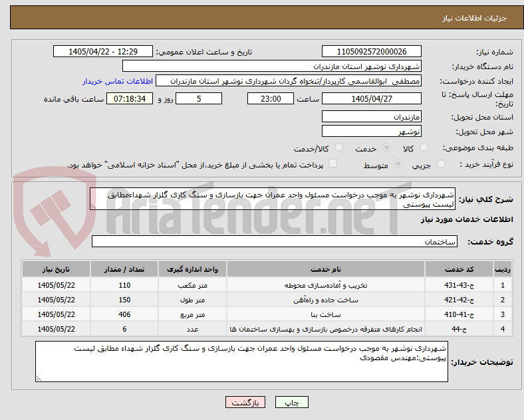Click the buyer organization name field

point(272,66)
